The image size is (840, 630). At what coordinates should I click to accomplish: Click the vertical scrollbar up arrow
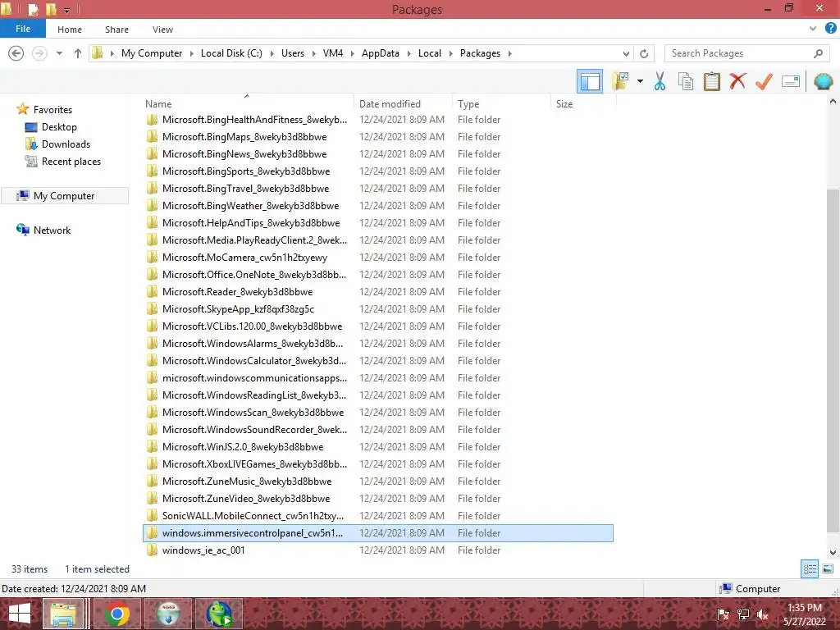point(833,101)
